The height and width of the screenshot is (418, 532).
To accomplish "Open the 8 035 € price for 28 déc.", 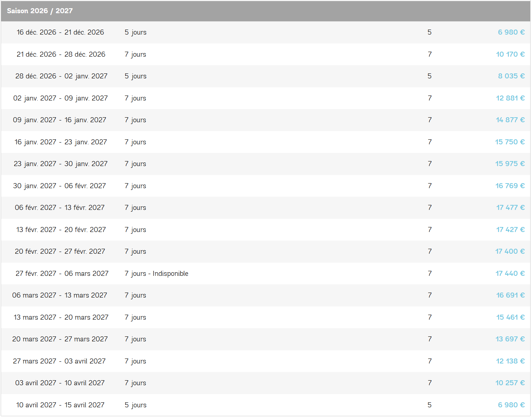I will (x=511, y=76).
